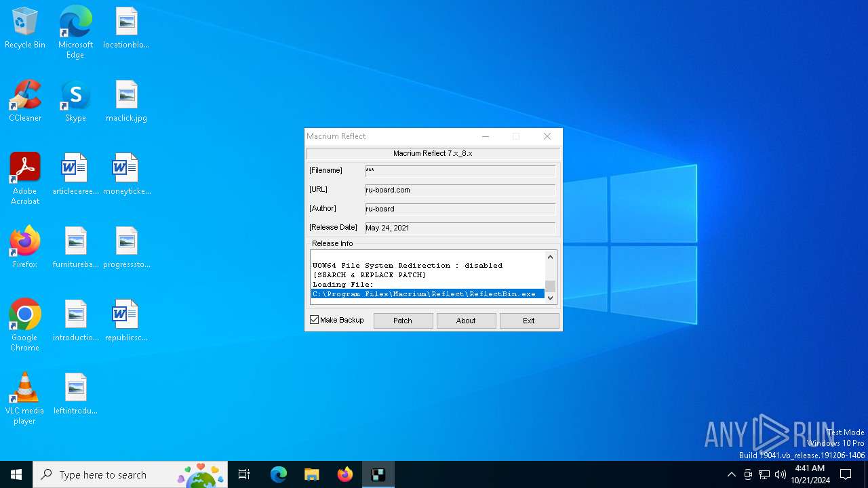Click the Release Info scroll up arrow
The height and width of the screenshot is (488, 868).
[550, 257]
